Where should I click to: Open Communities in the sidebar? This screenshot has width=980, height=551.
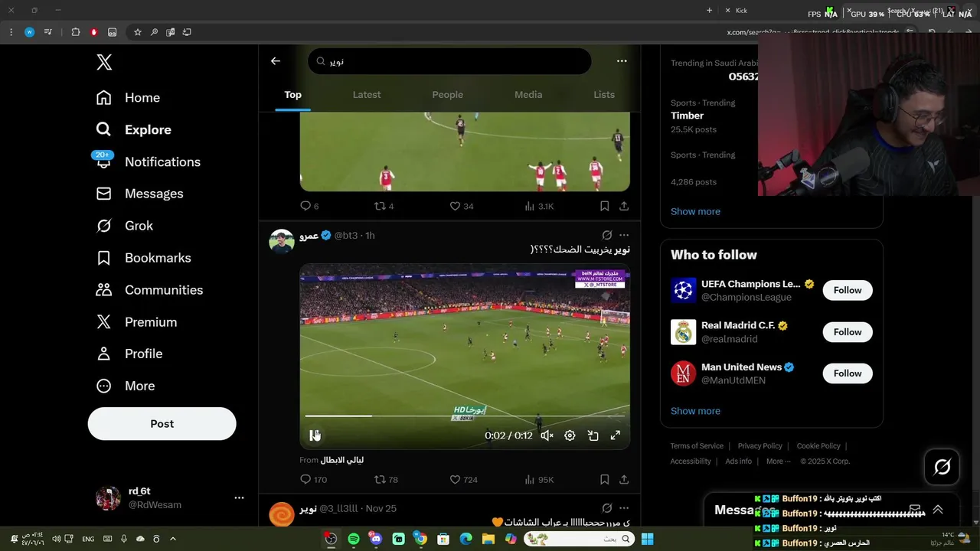click(149, 290)
